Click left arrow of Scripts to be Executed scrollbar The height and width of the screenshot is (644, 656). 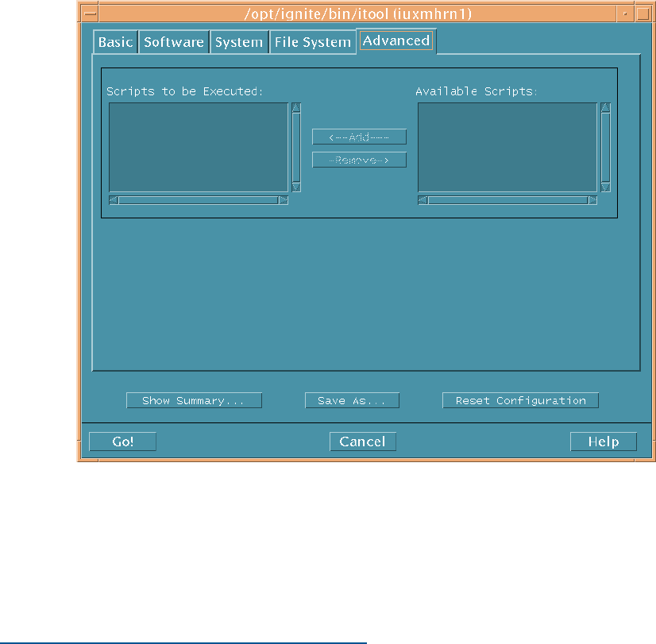tap(114, 200)
